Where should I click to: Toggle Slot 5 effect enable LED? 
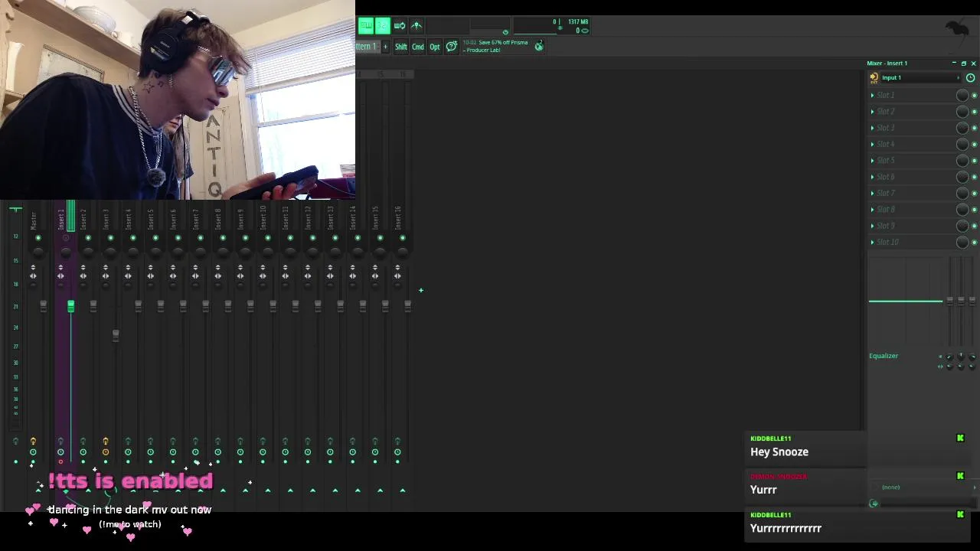pos(975,161)
